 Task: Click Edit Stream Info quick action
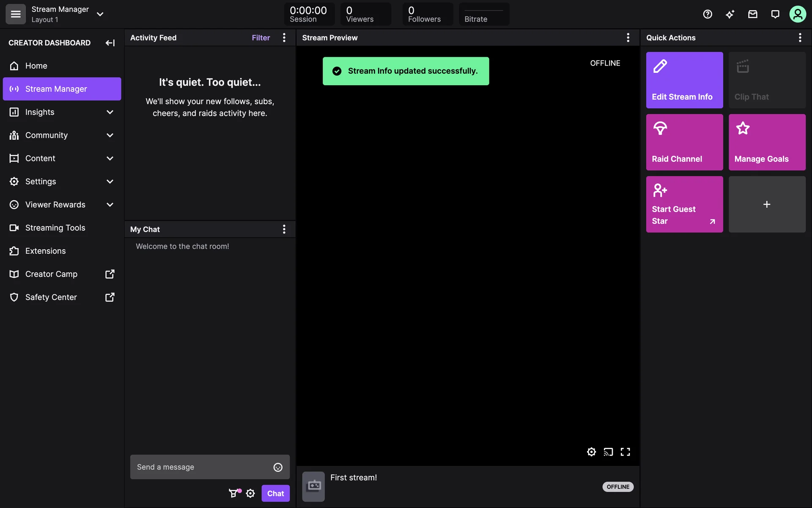coord(684,80)
